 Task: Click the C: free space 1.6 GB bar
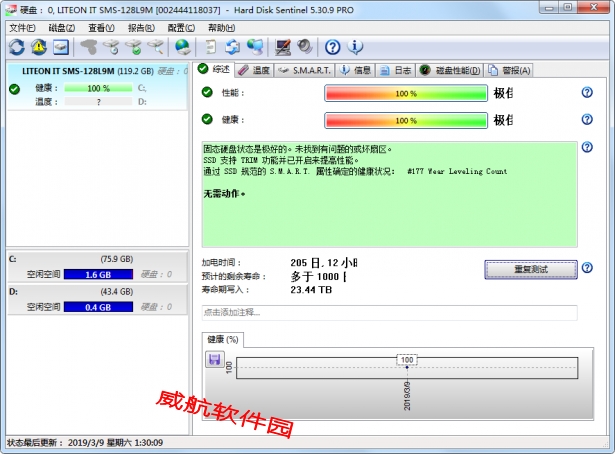click(98, 274)
